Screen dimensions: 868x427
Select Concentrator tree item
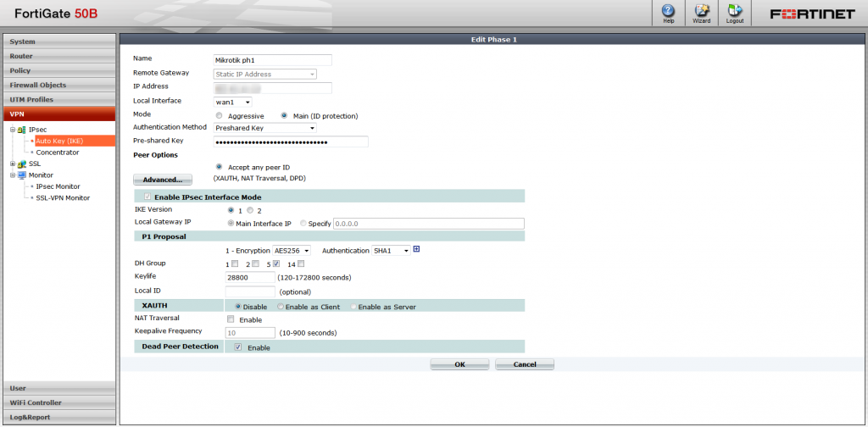coord(58,152)
